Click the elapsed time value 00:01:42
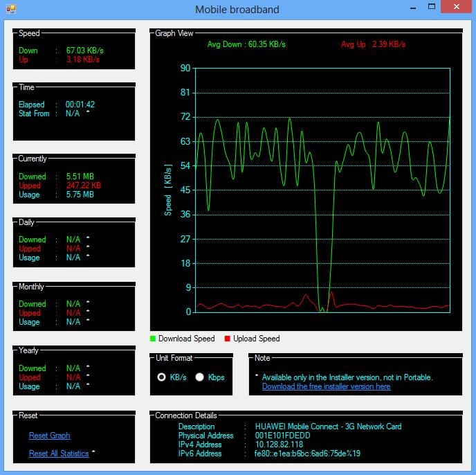 [x=80, y=105]
